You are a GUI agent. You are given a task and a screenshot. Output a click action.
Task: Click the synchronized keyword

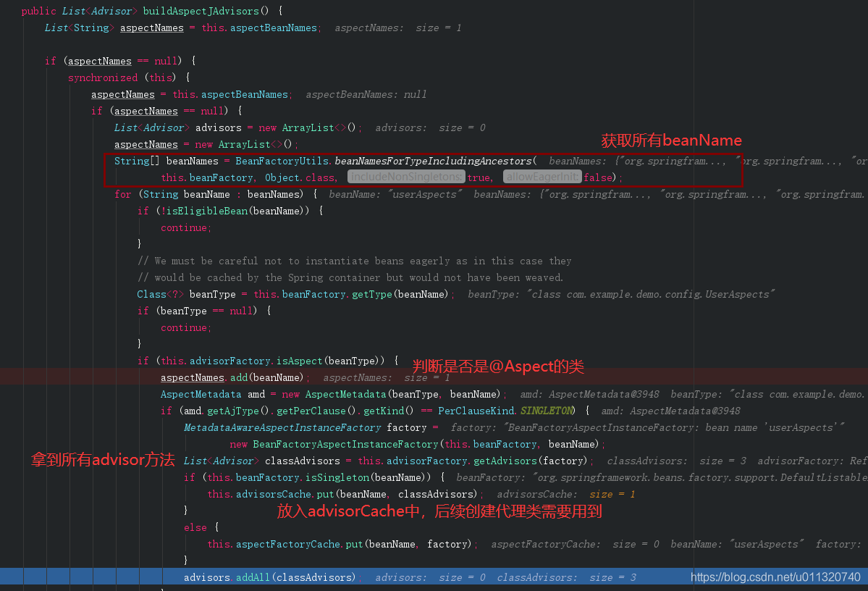[102, 77]
